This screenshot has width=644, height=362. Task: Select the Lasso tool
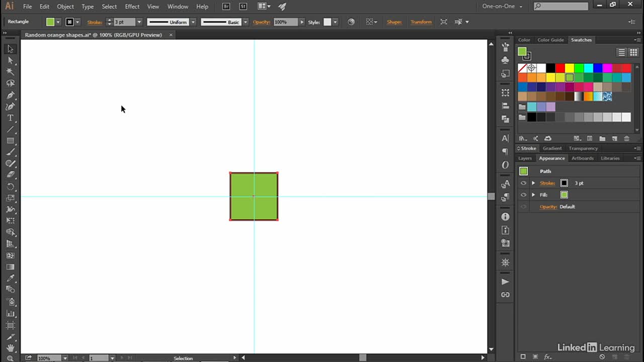pyautogui.click(x=10, y=83)
